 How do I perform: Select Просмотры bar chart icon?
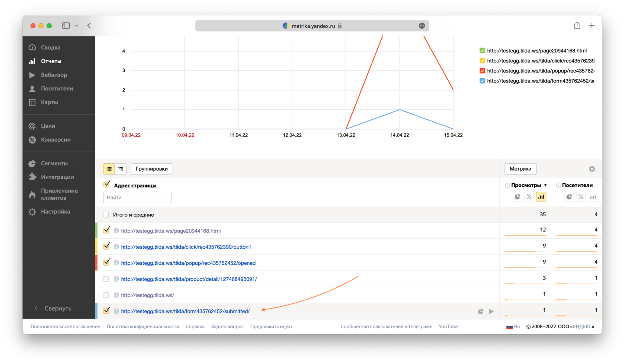coord(541,197)
